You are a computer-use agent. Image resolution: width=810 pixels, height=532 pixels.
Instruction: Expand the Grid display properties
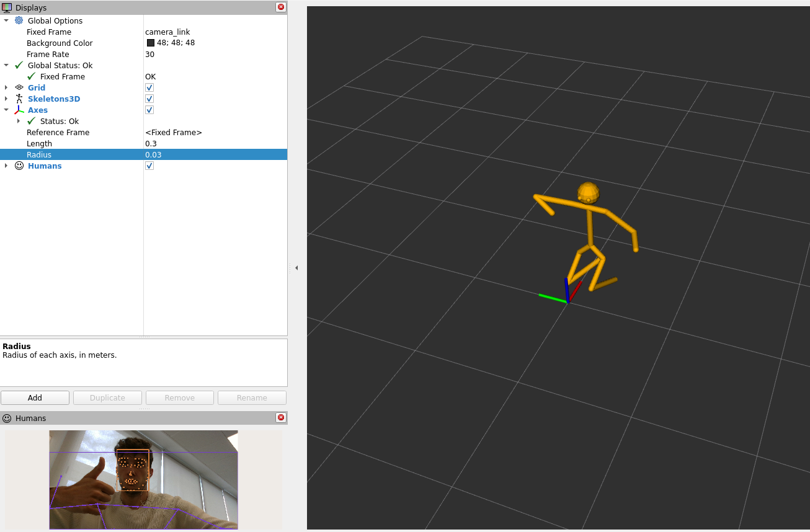tap(6, 87)
